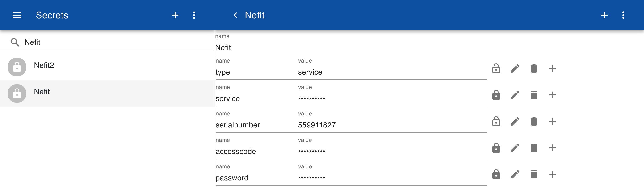Delete the service field

pos(534,95)
